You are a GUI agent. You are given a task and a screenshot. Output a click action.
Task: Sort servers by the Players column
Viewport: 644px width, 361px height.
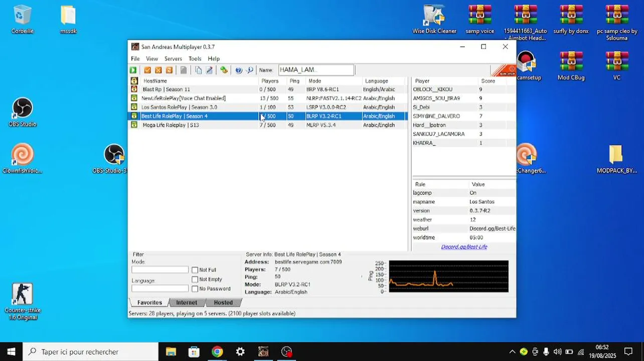(x=272, y=81)
